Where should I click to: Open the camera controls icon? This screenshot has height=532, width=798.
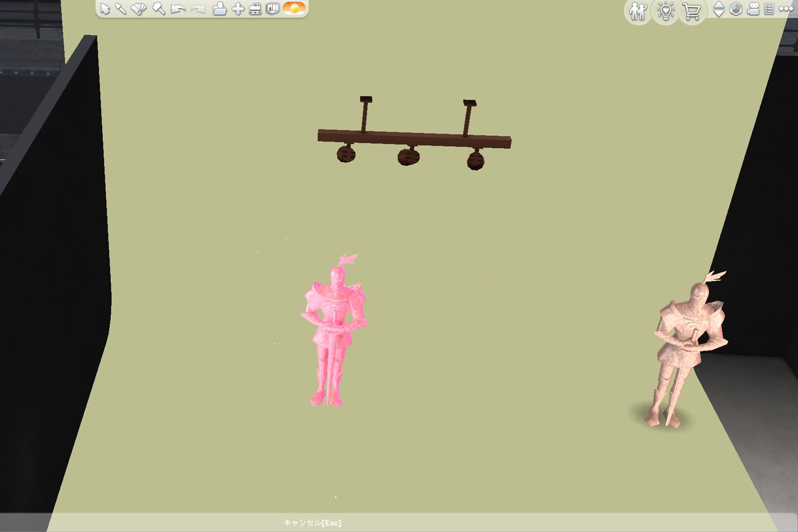(x=753, y=9)
